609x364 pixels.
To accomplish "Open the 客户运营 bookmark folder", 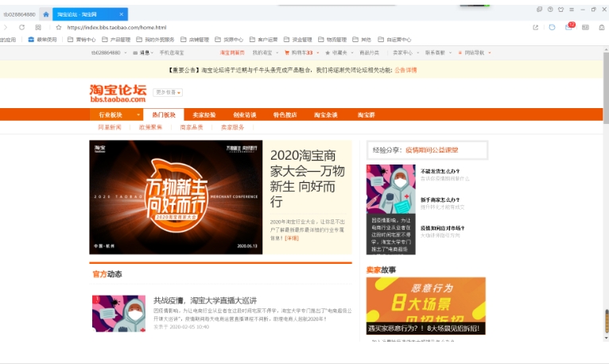I will (263, 40).
